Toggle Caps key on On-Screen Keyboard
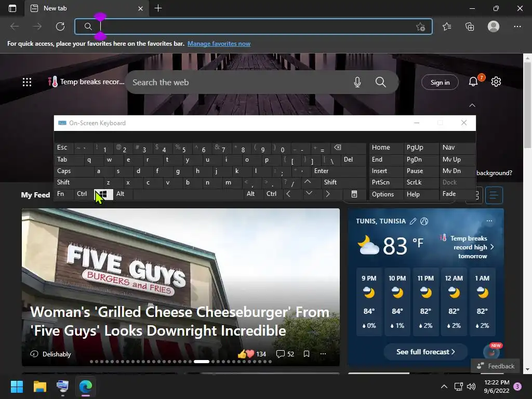This screenshot has height=399, width=532. 74,171
